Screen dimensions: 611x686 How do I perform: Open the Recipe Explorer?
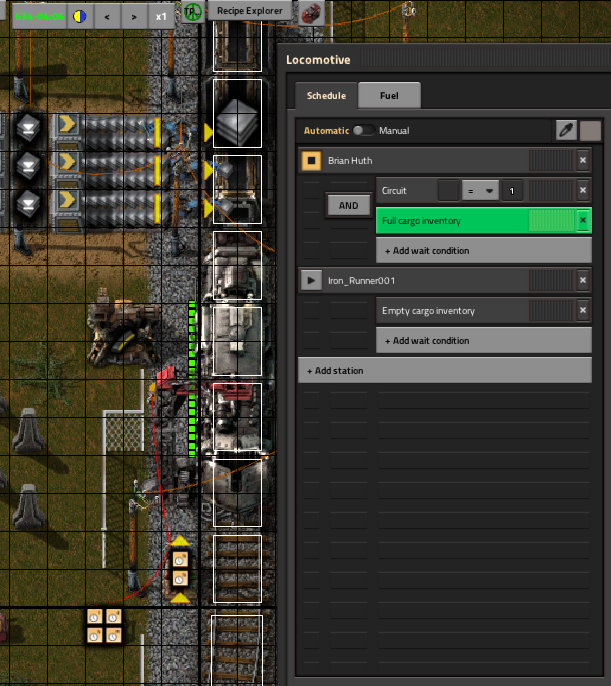coord(249,11)
